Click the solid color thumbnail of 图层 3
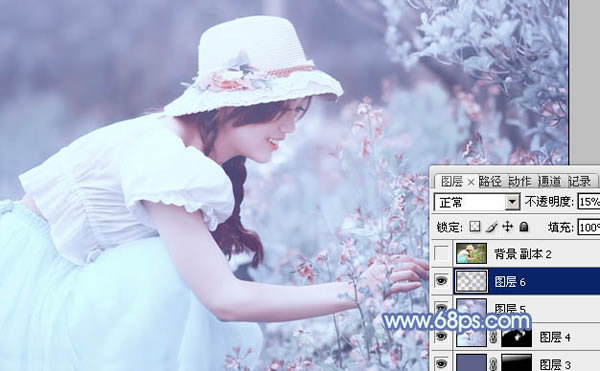Viewport: 600px width, 371px height. click(471, 363)
